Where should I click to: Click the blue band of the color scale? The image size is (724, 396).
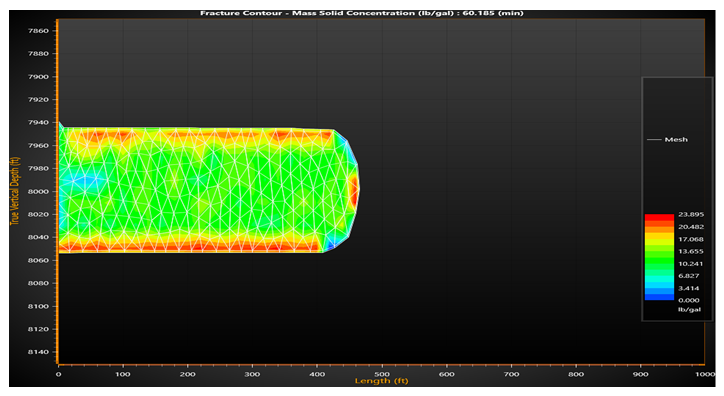coord(659,296)
